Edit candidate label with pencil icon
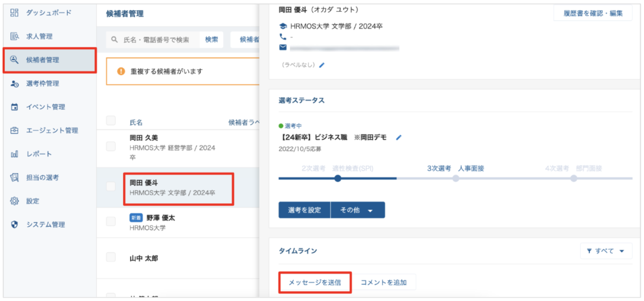Viewport: 644px width, 301px height. tap(322, 65)
